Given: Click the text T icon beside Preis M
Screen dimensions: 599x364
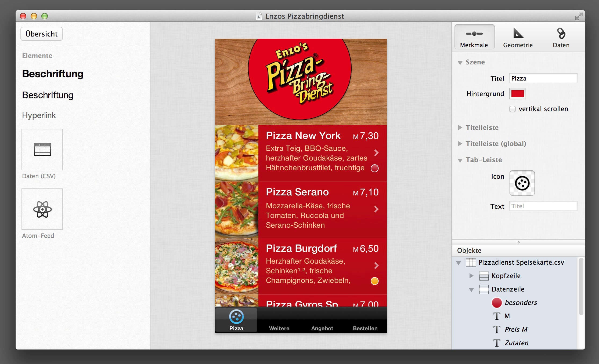Looking at the screenshot, I should click(497, 329).
